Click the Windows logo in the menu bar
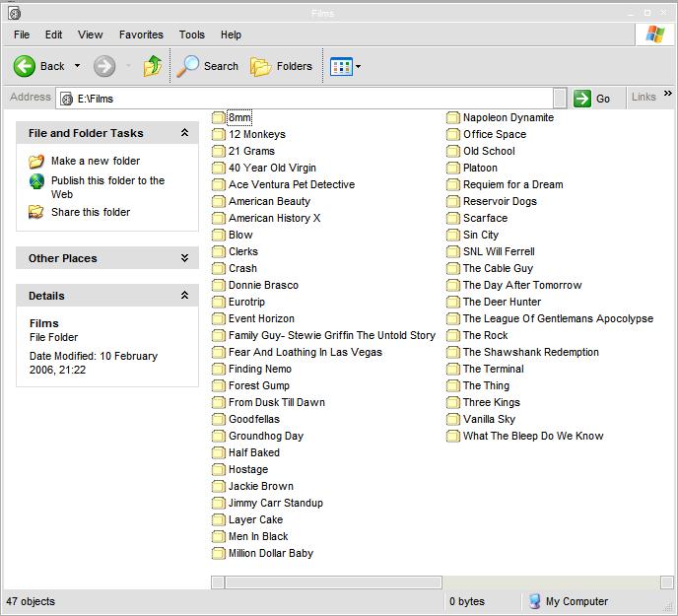The width and height of the screenshot is (678, 616). point(655,34)
